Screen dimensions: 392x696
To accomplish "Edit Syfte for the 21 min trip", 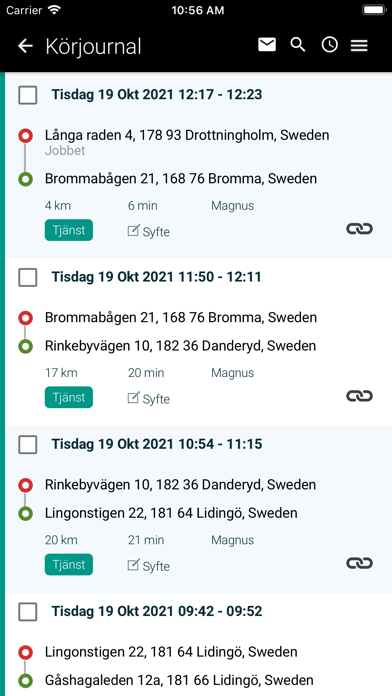I will [149, 566].
